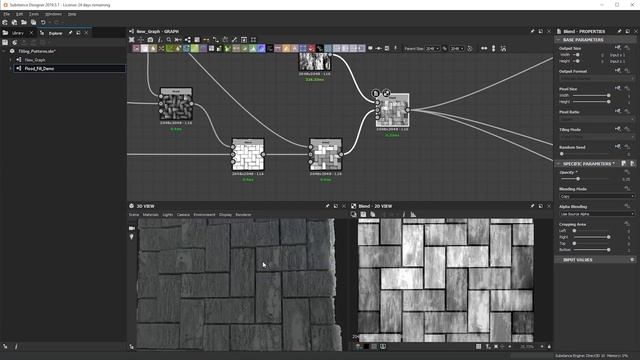The height and width of the screenshot is (360, 640).
Task: Open the Windows menu
Action: pos(53,14)
